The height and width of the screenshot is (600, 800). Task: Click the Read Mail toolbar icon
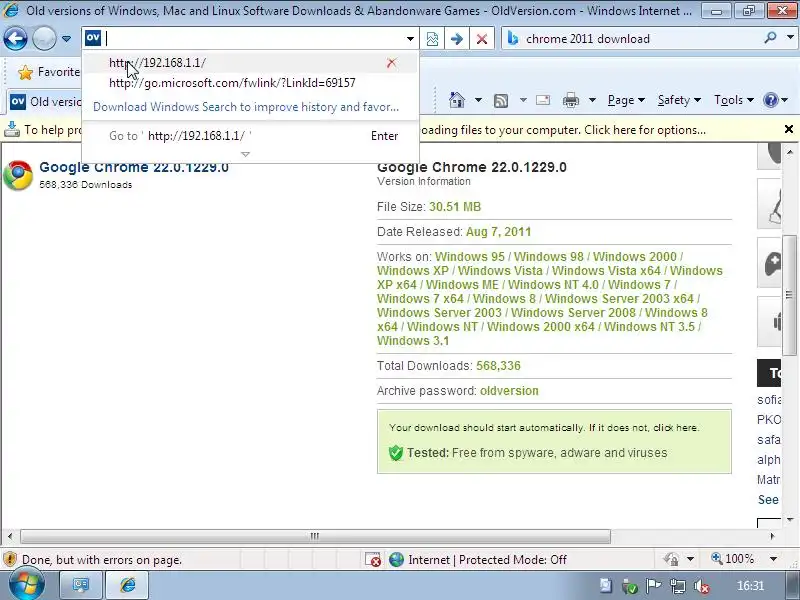click(543, 100)
